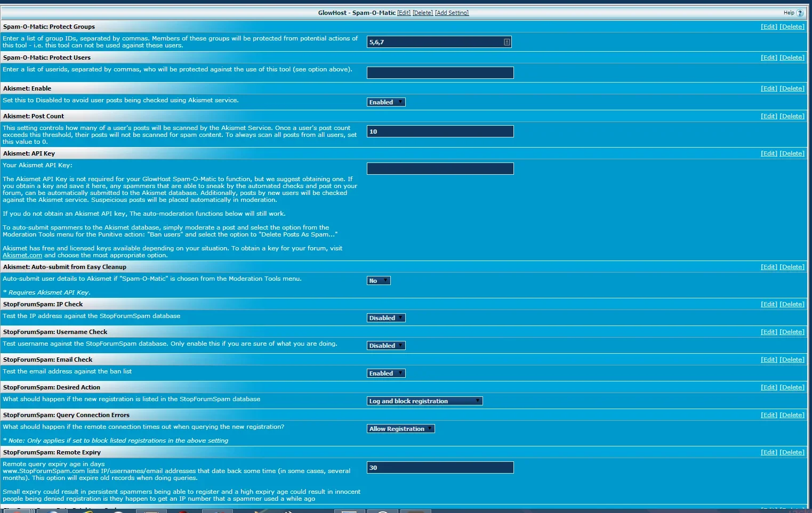The width and height of the screenshot is (812, 513).
Task: Focus the Remote Expiry days field
Action: click(440, 468)
